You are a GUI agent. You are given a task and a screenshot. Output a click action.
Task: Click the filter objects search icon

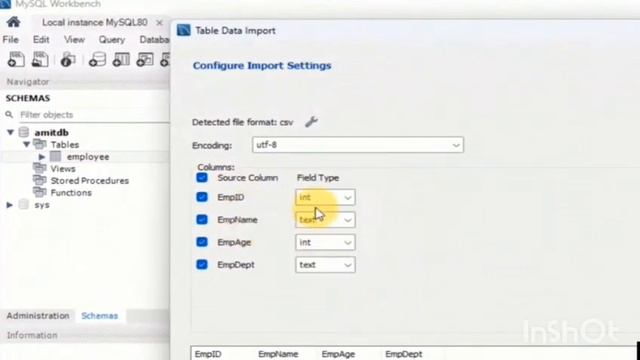coord(9,115)
